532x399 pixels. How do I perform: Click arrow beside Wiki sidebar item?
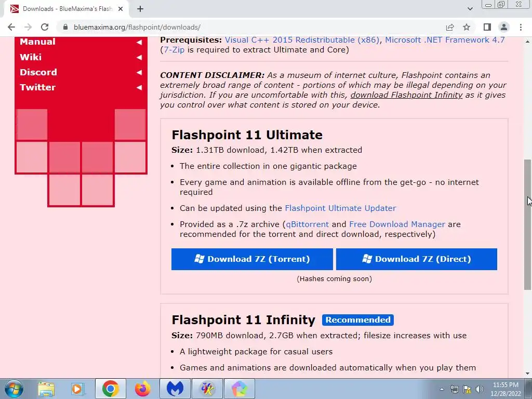(x=139, y=57)
